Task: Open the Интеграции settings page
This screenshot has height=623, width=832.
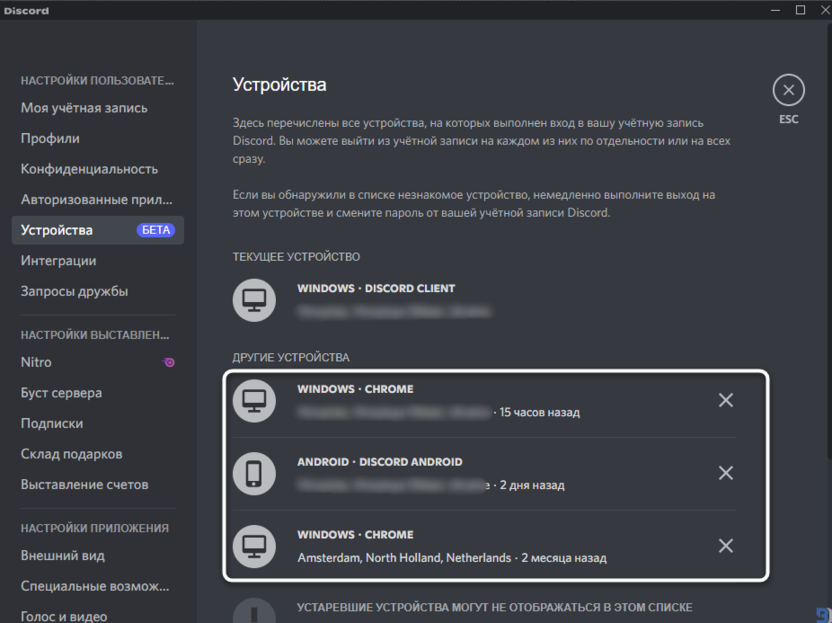Action: coord(58,261)
